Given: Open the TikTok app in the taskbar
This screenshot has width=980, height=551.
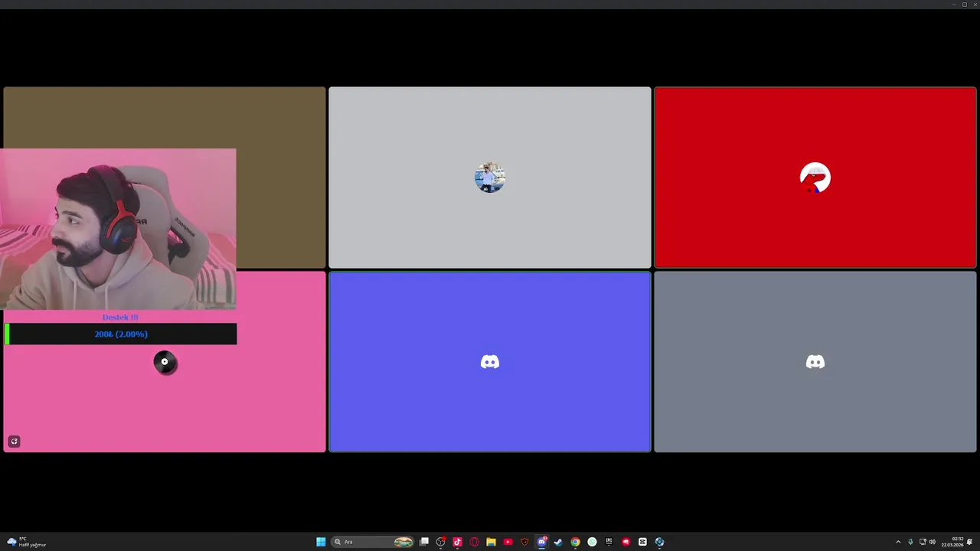Looking at the screenshot, I should point(458,542).
